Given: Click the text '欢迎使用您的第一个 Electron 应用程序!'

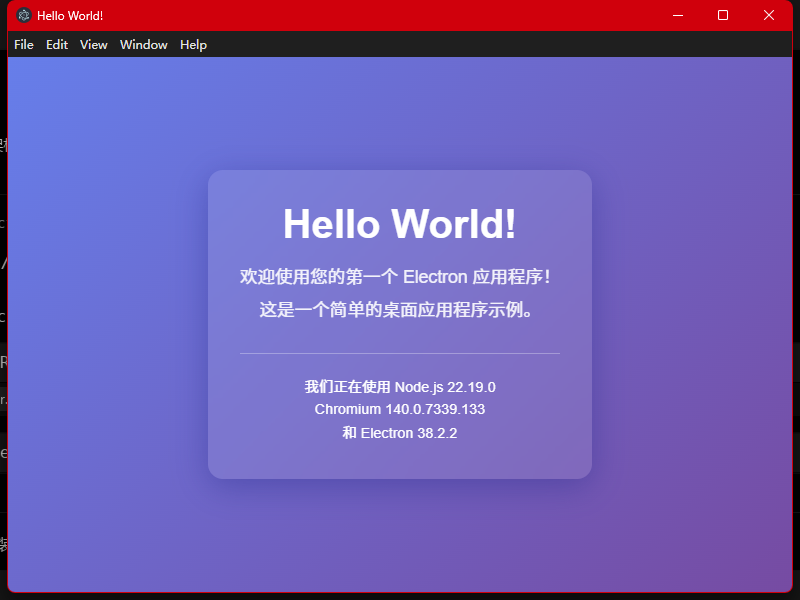Looking at the screenshot, I should click(x=395, y=277).
